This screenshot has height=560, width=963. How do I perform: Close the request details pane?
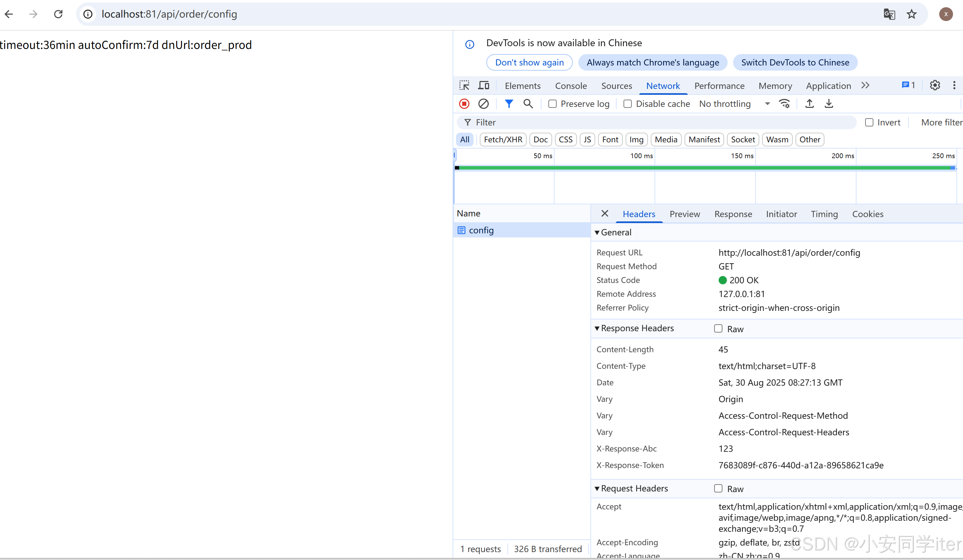coord(605,214)
